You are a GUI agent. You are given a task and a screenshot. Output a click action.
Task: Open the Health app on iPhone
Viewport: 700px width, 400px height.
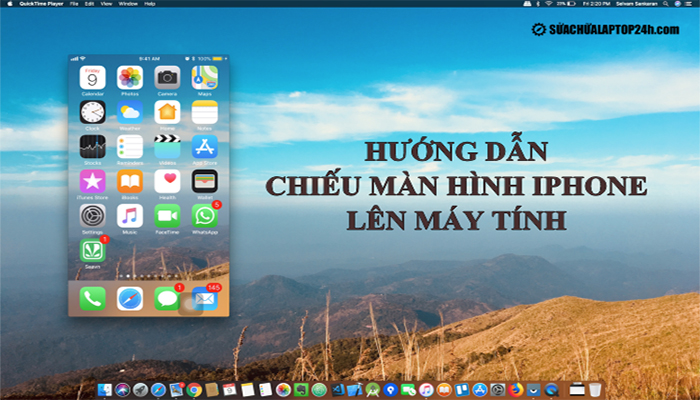(x=167, y=181)
